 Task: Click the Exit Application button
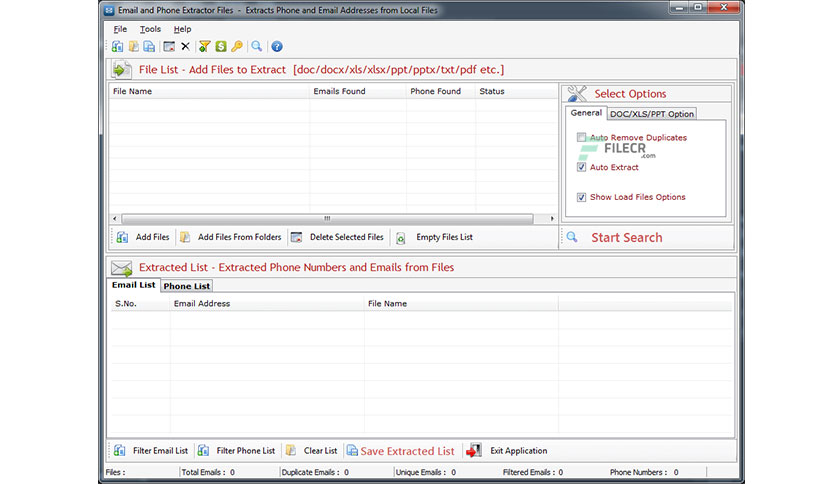[x=507, y=450]
